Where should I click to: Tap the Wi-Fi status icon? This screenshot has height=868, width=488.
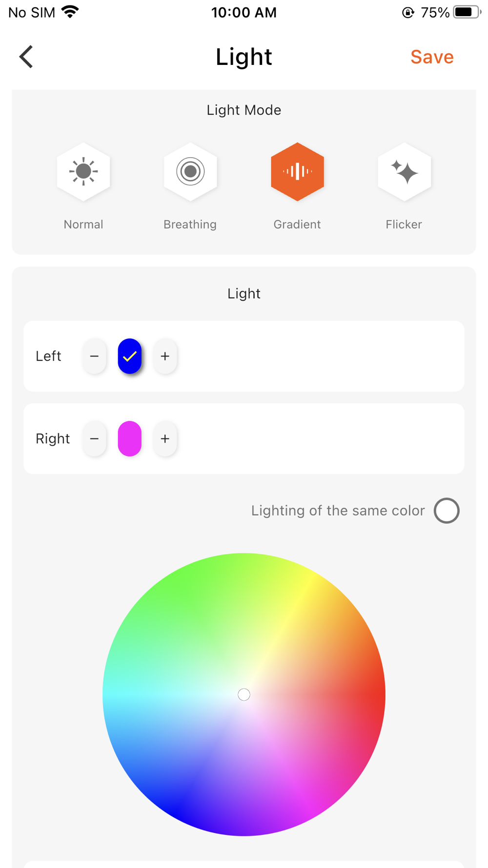pos(70,12)
